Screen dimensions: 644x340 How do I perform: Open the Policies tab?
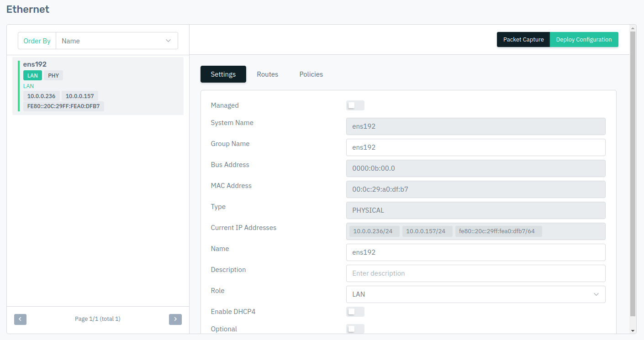(x=311, y=74)
